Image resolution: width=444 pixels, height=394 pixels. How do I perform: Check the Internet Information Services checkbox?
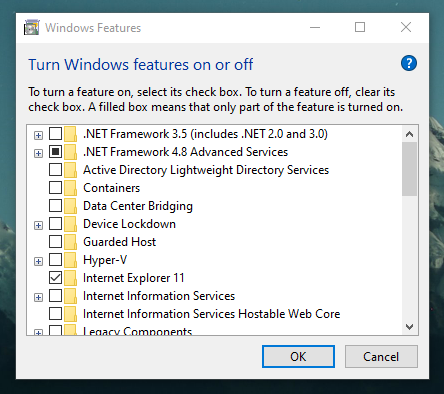click(x=55, y=296)
